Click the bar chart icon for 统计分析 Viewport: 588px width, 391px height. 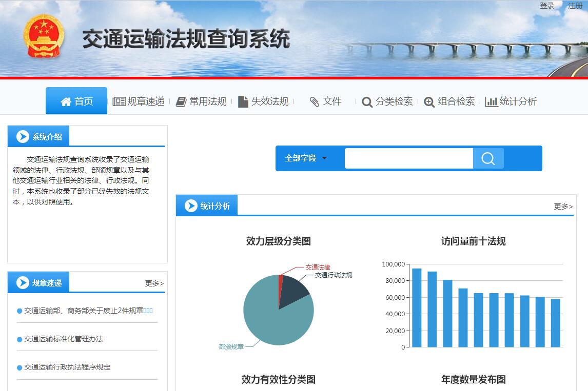tap(491, 101)
